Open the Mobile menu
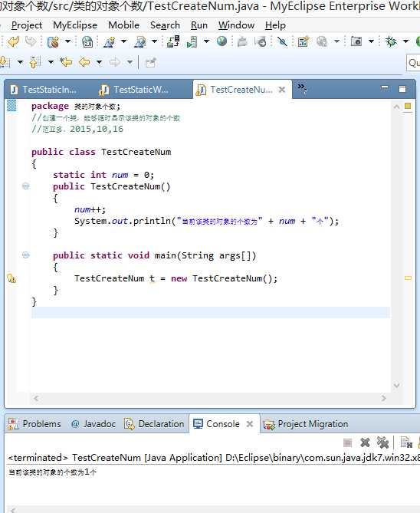Screen dimensions: 420x513 click(x=123, y=25)
